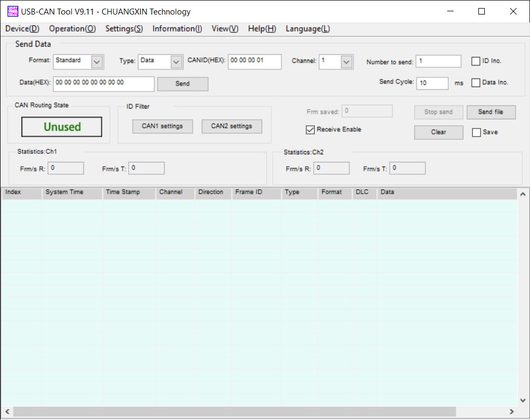The height and width of the screenshot is (420, 530).
Task: Open CAN1 settings filter
Action: coord(162,126)
